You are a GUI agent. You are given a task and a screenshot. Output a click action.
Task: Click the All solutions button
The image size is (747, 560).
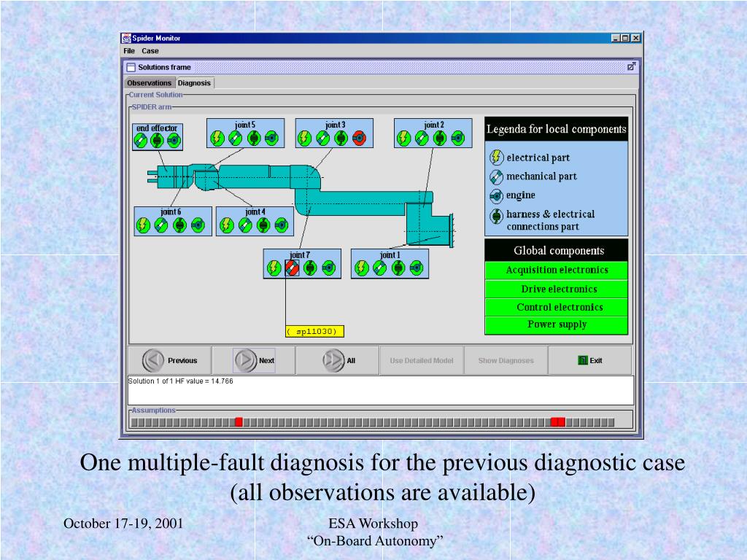pyautogui.click(x=338, y=360)
